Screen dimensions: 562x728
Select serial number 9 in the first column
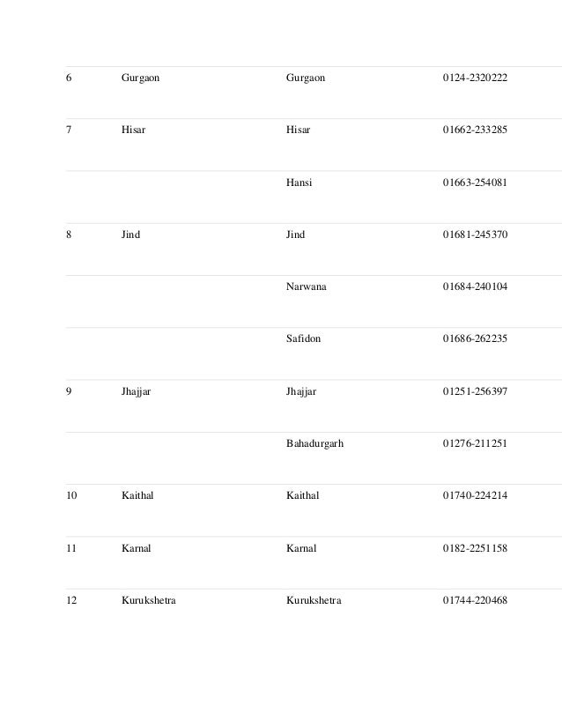[69, 391]
